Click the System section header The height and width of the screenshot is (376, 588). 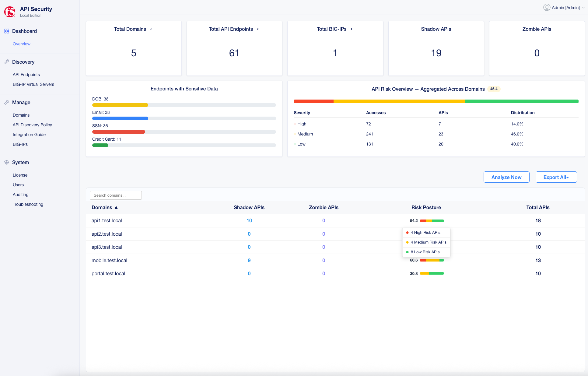pos(20,162)
